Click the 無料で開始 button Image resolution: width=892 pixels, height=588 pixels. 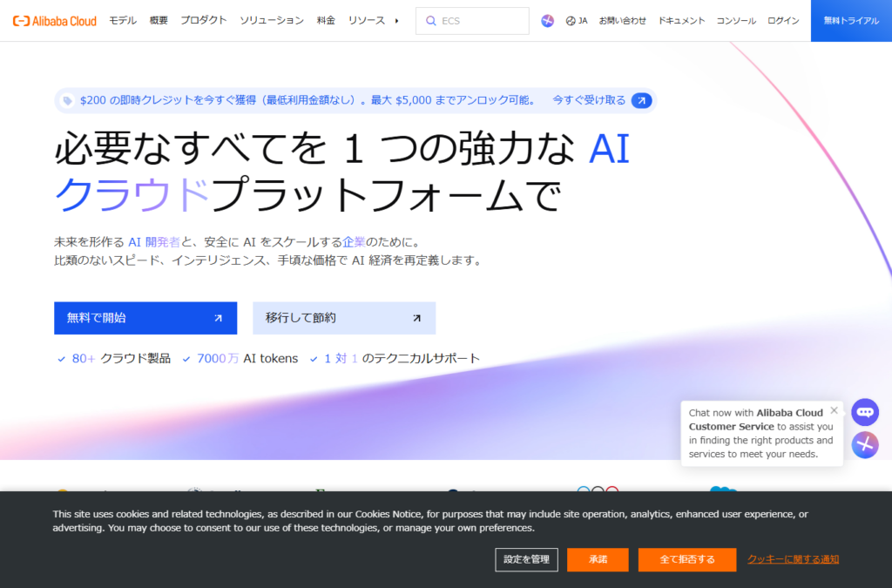tap(145, 318)
